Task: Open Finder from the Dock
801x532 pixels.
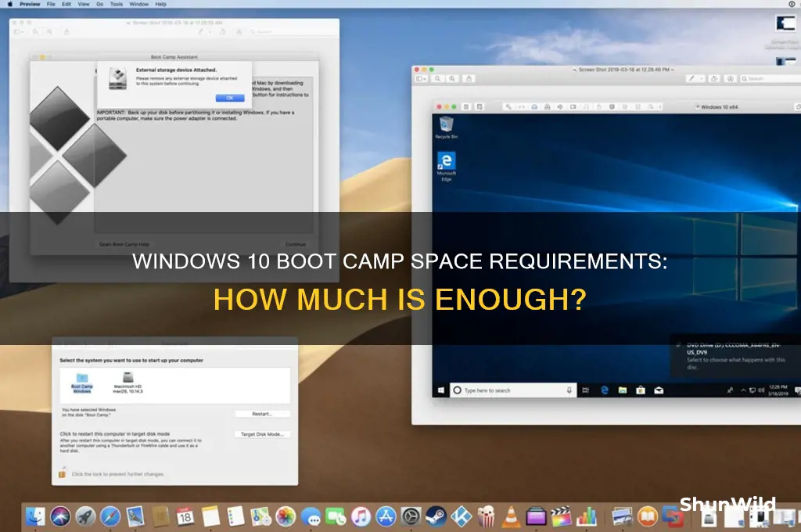Action: pyautogui.click(x=35, y=516)
